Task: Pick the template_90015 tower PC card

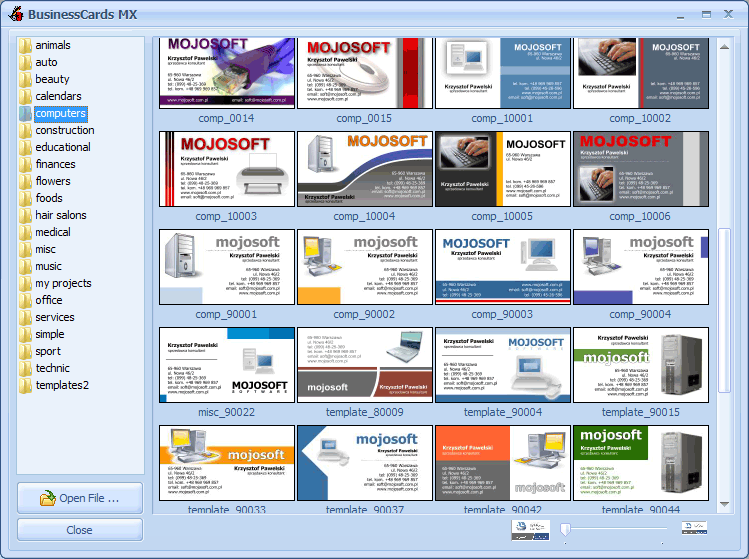Action: click(641, 365)
